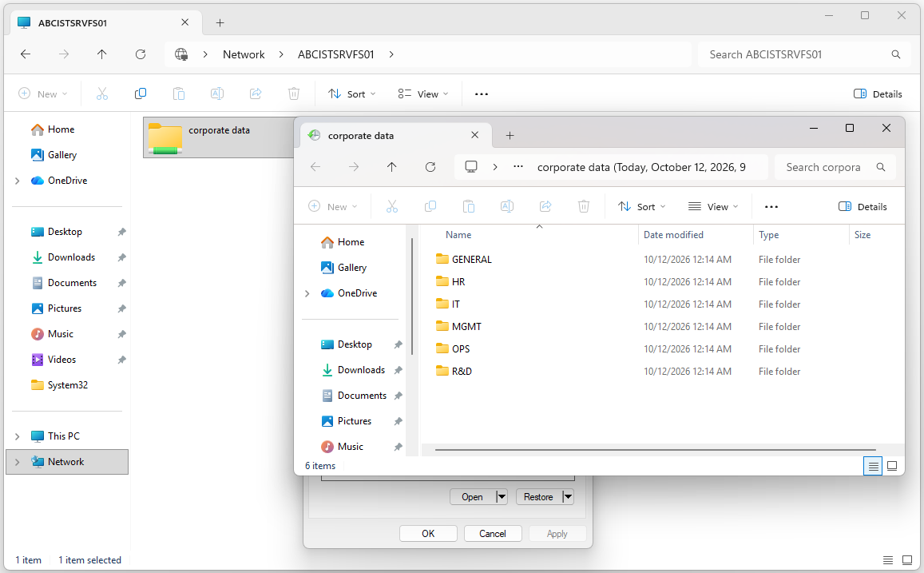Image resolution: width=924 pixels, height=573 pixels.
Task: Expand OneDrive in the back window sidebar
Action: (x=17, y=181)
